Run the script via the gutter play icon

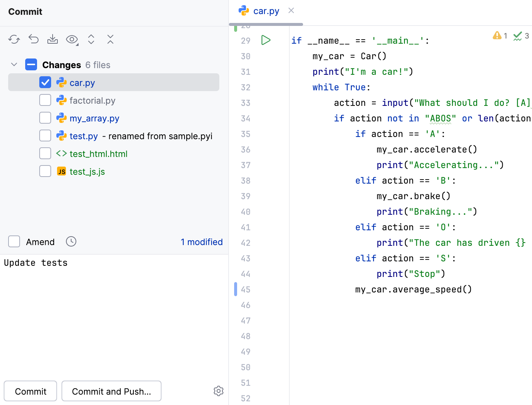(266, 40)
